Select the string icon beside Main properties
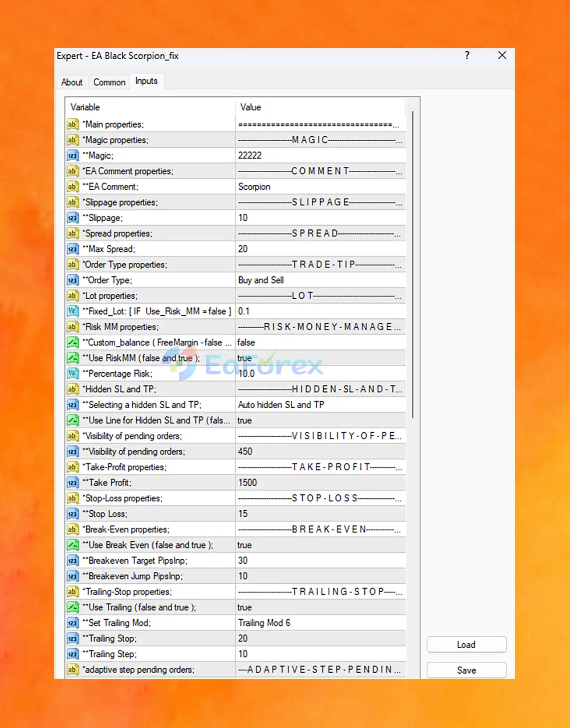Image resolution: width=570 pixels, height=728 pixels. [x=73, y=125]
